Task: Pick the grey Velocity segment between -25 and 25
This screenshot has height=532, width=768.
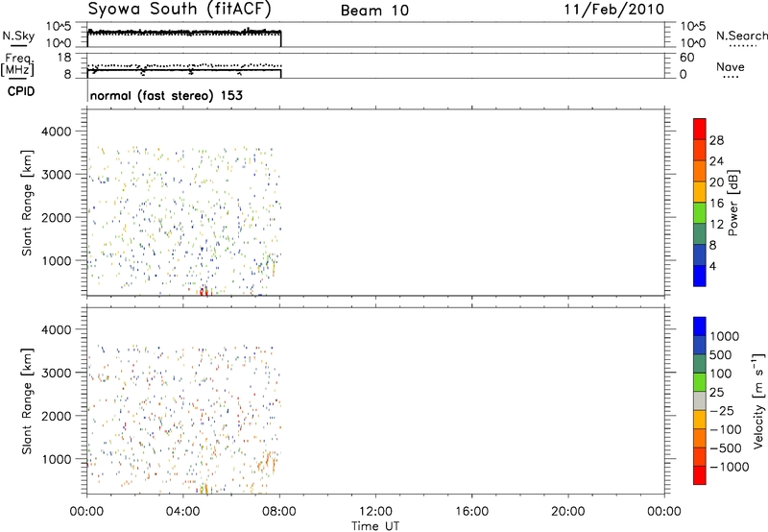Action: [700, 400]
